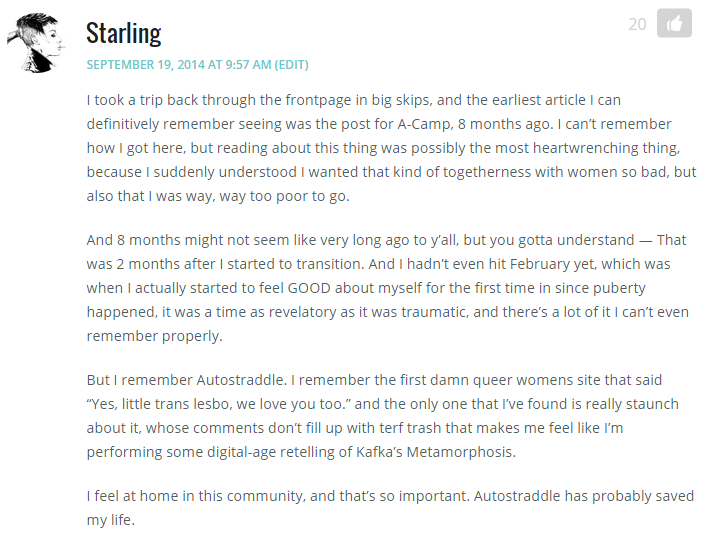Click the words "remember properly." in second paragraph
The width and height of the screenshot is (720, 543).
[x=154, y=336]
